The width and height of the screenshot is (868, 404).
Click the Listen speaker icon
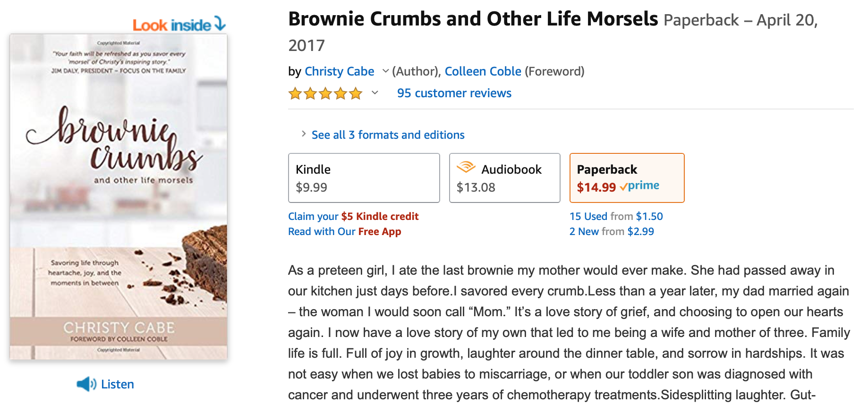(x=85, y=384)
